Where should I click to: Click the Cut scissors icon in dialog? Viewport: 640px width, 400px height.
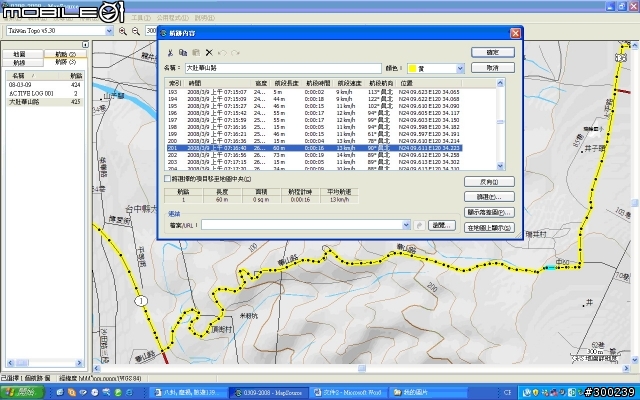[x=171, y=51]
